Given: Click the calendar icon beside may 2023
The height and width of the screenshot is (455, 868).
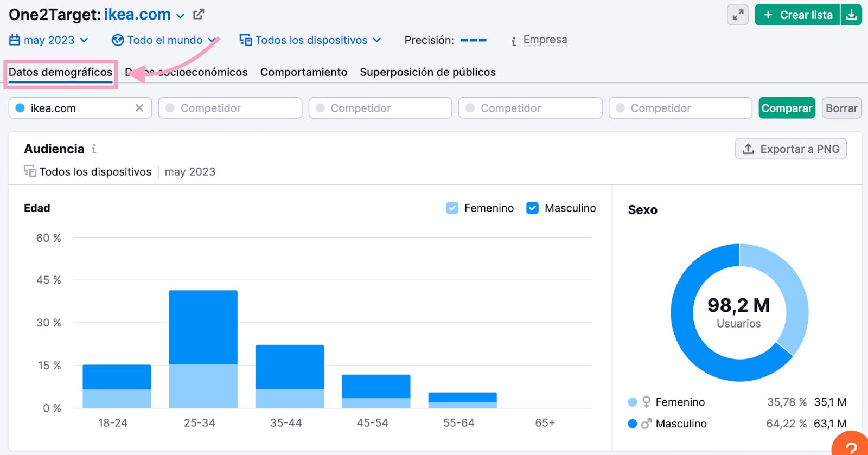Looking at the screenshot, I should (x=15, y=40).
